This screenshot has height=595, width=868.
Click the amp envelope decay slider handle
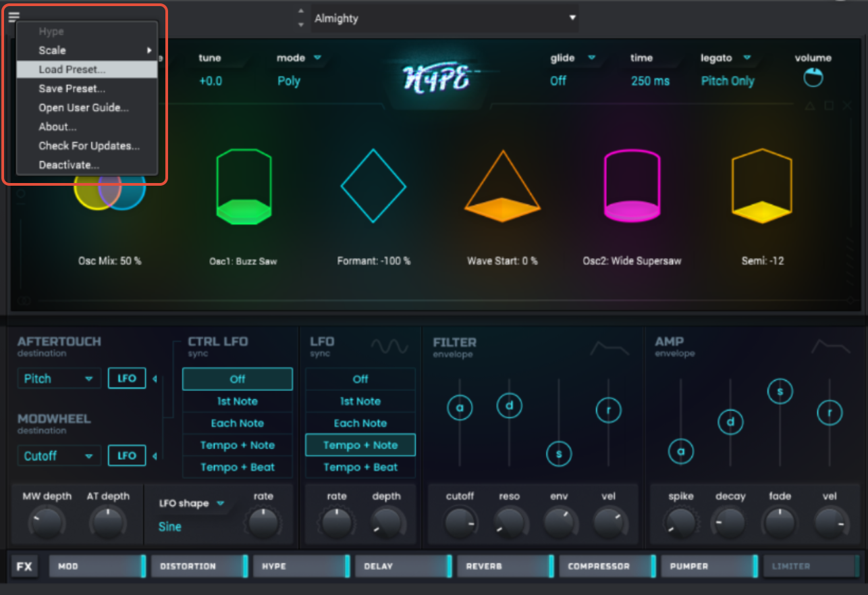click(x=730, y=423)
